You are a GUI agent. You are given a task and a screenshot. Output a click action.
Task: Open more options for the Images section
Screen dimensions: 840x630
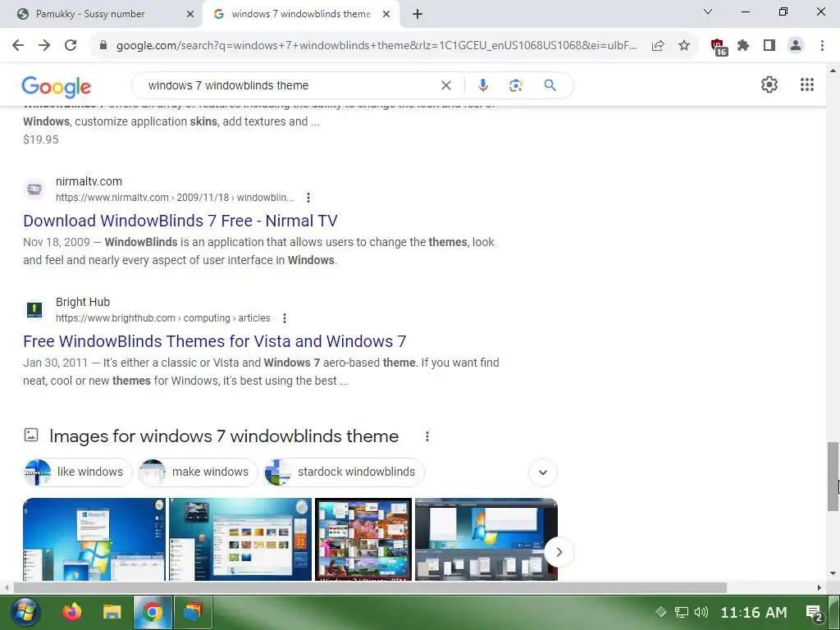(427, 436)
